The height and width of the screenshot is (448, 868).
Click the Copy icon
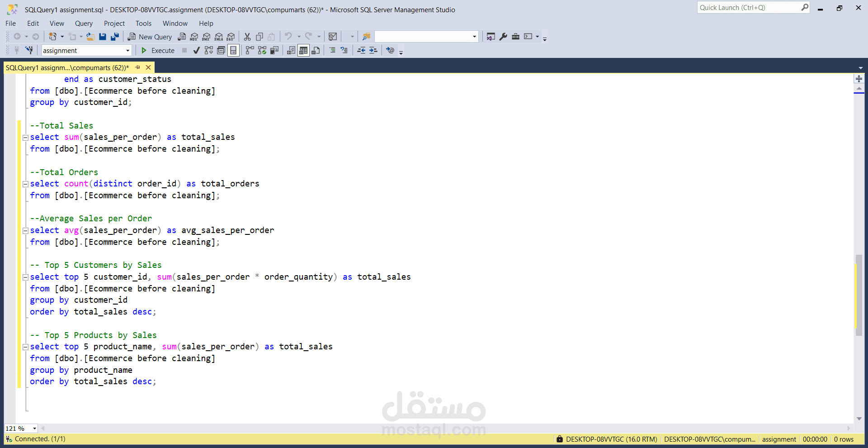[259, 37]
